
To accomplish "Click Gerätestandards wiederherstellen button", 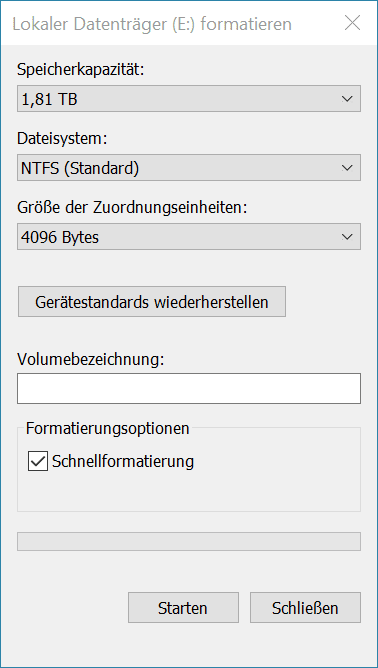I will [152, 302].
